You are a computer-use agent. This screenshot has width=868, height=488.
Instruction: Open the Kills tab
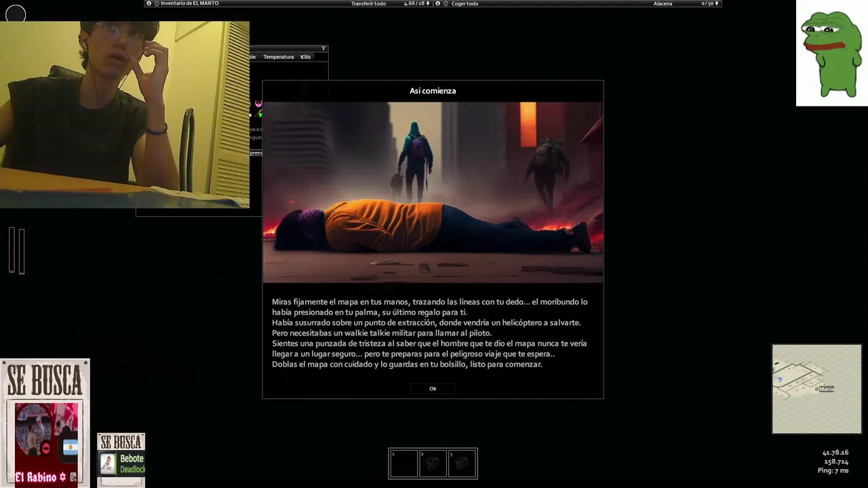coord(305,57)
